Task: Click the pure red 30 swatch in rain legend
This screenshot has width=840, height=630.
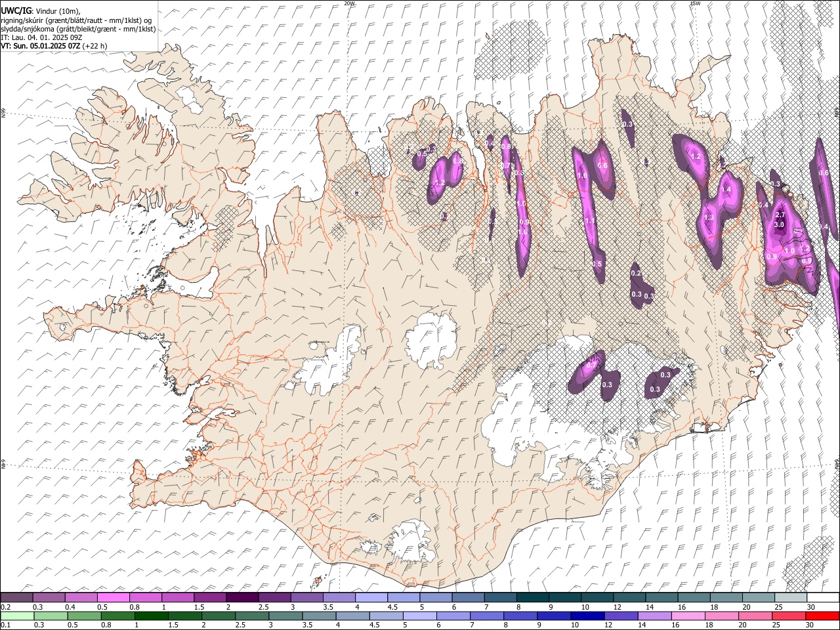Action: point(823,616)
